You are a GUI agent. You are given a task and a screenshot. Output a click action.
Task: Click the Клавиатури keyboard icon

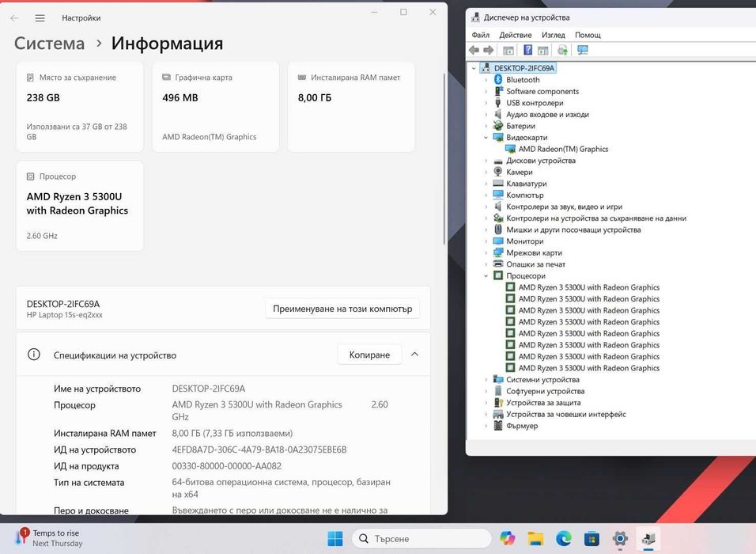coord(498,184)
